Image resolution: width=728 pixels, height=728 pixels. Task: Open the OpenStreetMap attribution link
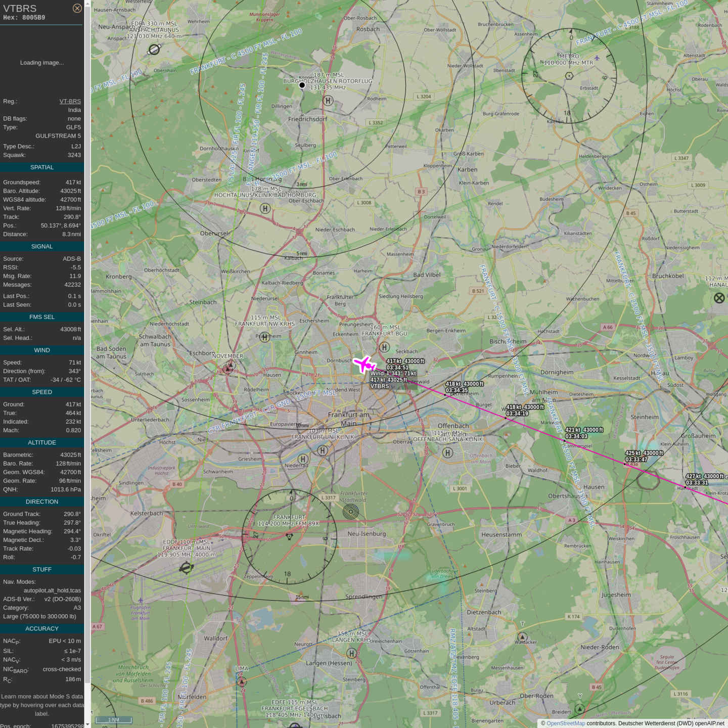click(565, 723)
